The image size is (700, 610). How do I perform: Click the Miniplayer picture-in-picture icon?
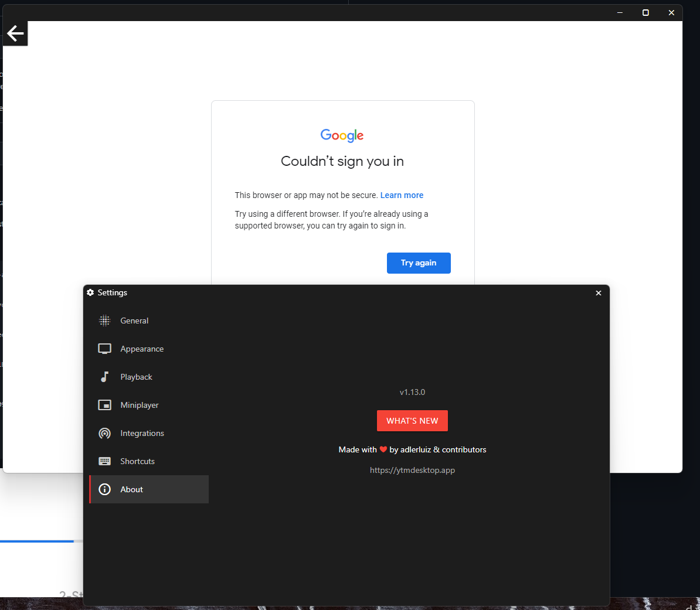(x=104, y=405)
